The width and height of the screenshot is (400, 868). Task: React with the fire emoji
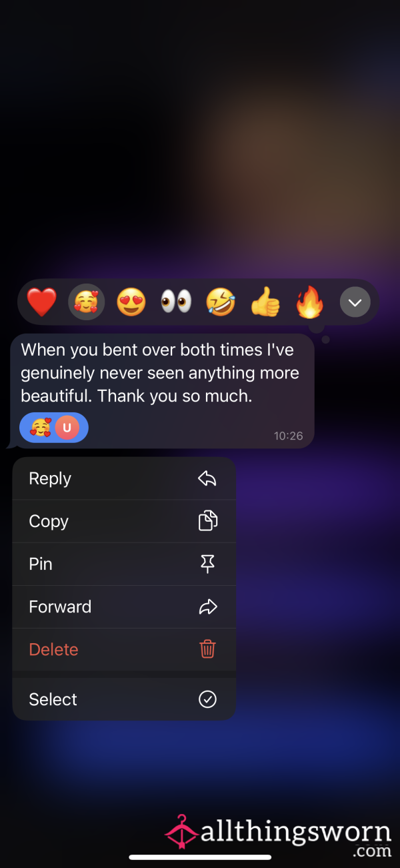310,303
